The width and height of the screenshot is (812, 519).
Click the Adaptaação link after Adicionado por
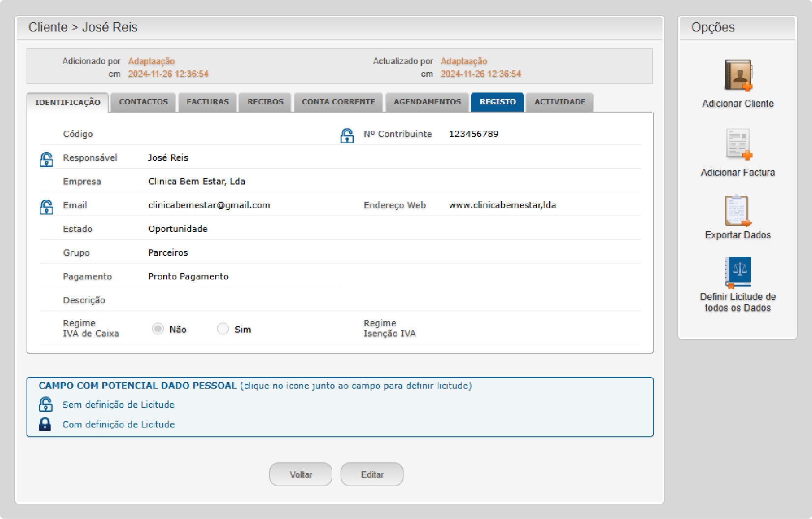point(151,61)
